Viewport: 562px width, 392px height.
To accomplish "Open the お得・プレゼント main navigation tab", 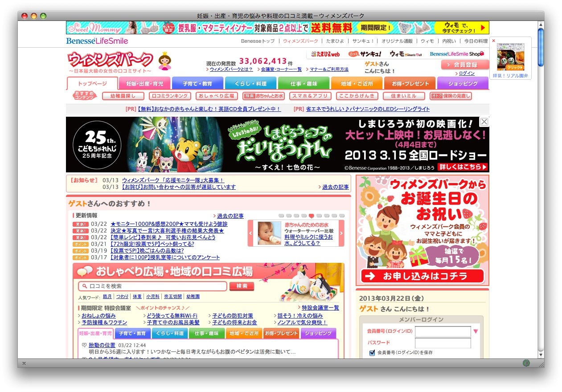I will (x=410, y=83).
